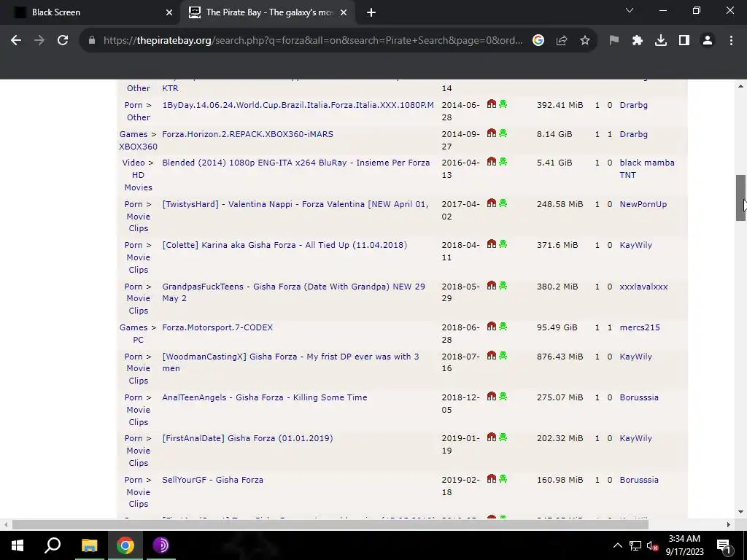Screen dimensions: 747x560
Task: Select The Pirate Bay tab
Action: (268, 12)
